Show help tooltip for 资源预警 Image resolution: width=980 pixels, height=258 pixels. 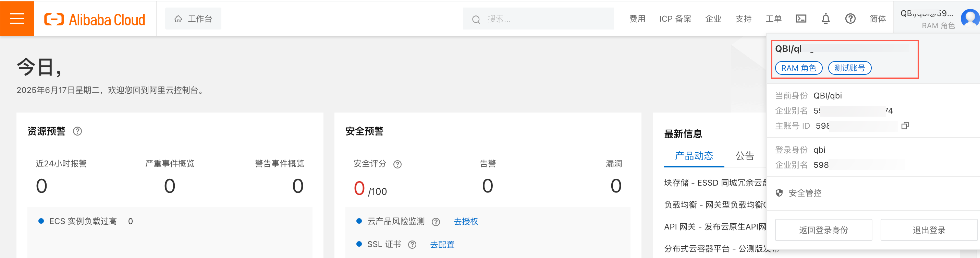[x=77, y=131]
